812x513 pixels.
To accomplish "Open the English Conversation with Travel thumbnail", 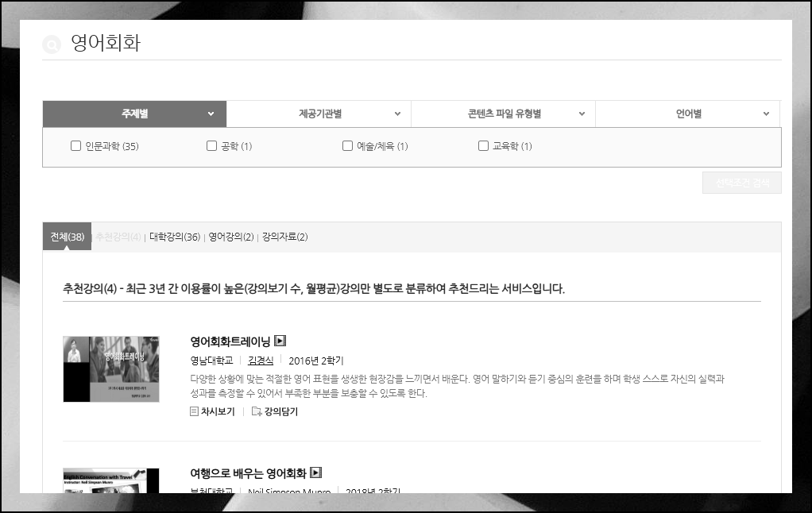I will (x=111, y=480).
